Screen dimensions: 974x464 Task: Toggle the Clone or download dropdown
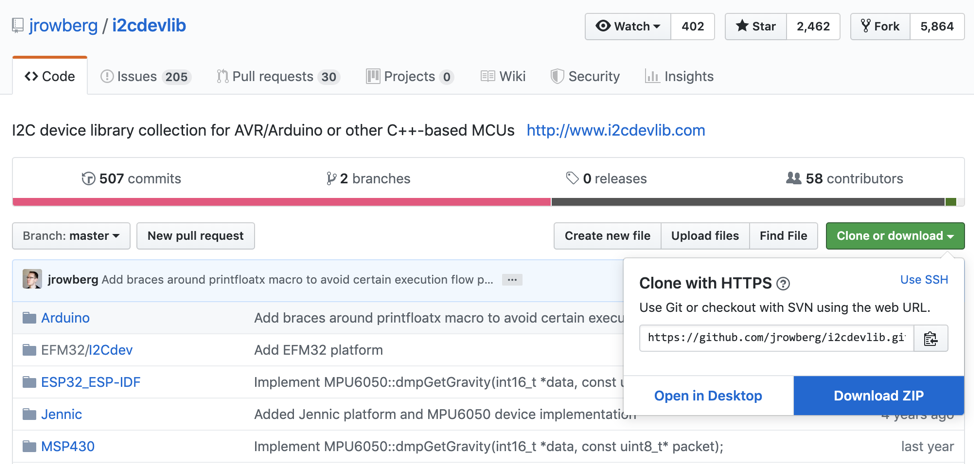click(x=895, y=236)
